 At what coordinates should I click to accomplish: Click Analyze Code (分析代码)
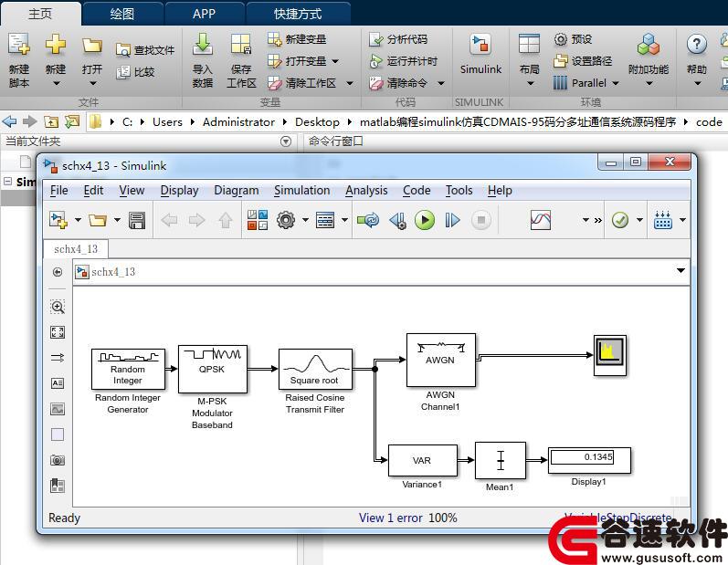pyautogui.click(x=398, y=39)
